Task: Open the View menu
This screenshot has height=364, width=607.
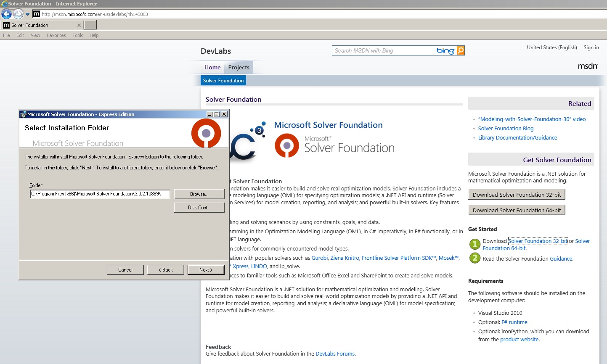Action: [x=35, y=35]
